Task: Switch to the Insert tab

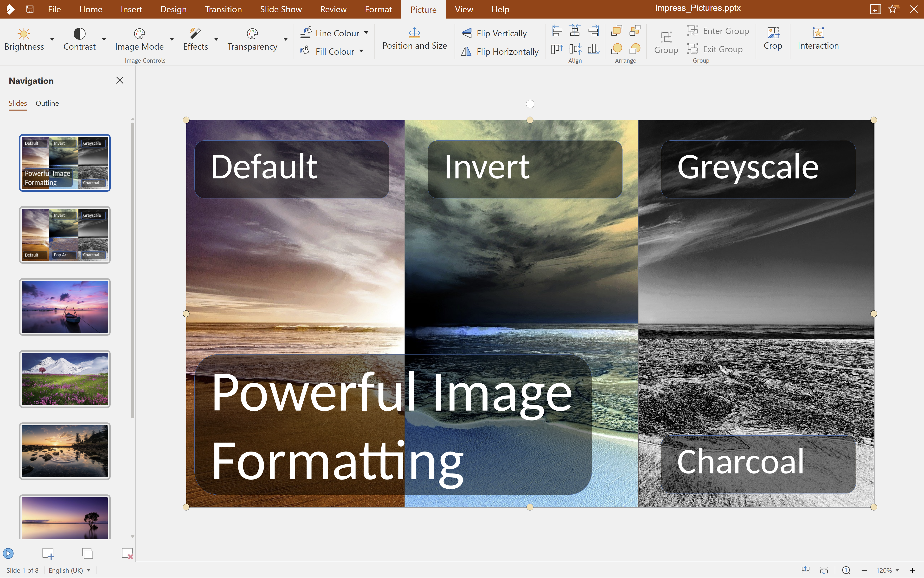Action: click(x=131, y=9)
